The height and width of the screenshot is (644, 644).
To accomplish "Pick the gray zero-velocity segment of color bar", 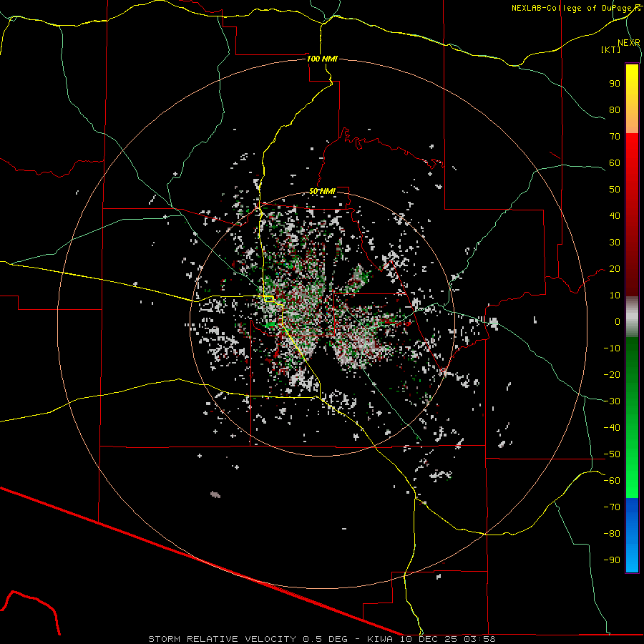I will point(632,317).
